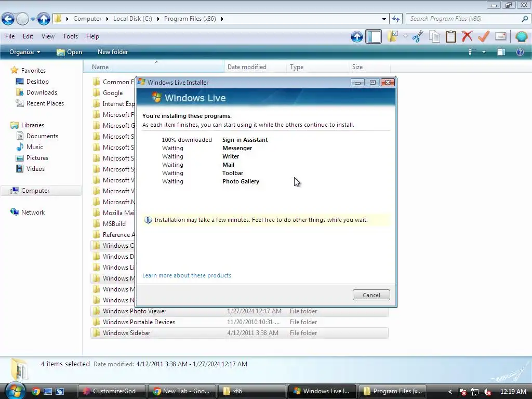The height and width of the screenshot is (399, 532).
Task: Sort by the Name column header
Action: tap(154, 67)
